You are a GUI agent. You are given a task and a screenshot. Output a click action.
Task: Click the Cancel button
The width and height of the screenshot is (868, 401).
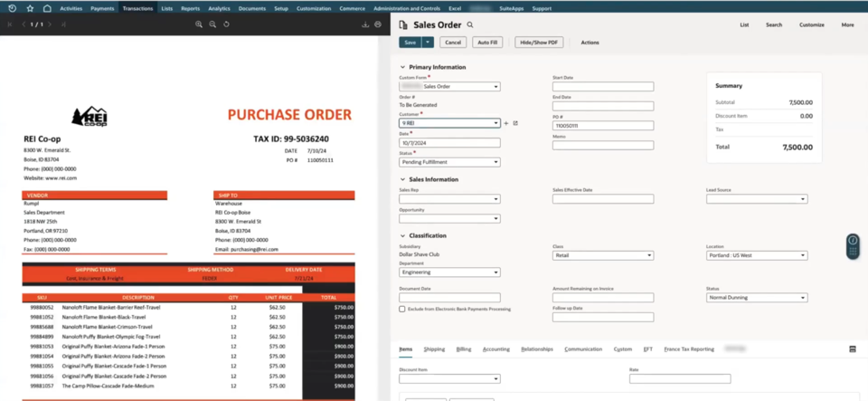tap(453, 43)
